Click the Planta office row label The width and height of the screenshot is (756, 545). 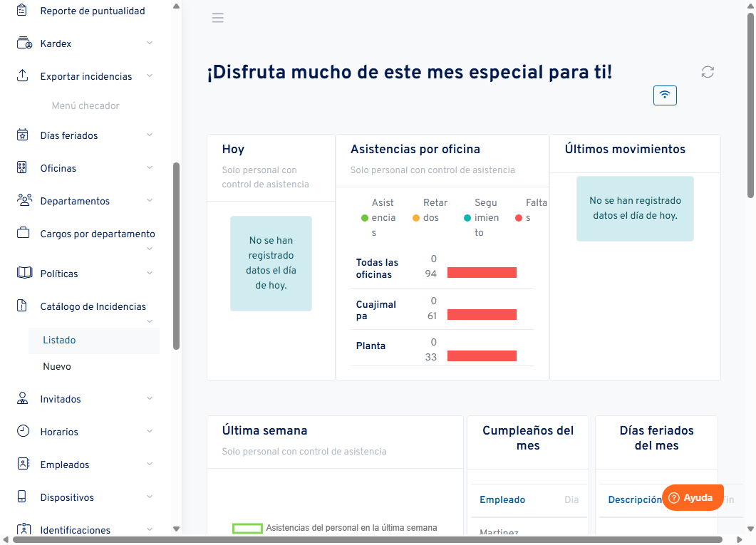(x=371, y=346)
